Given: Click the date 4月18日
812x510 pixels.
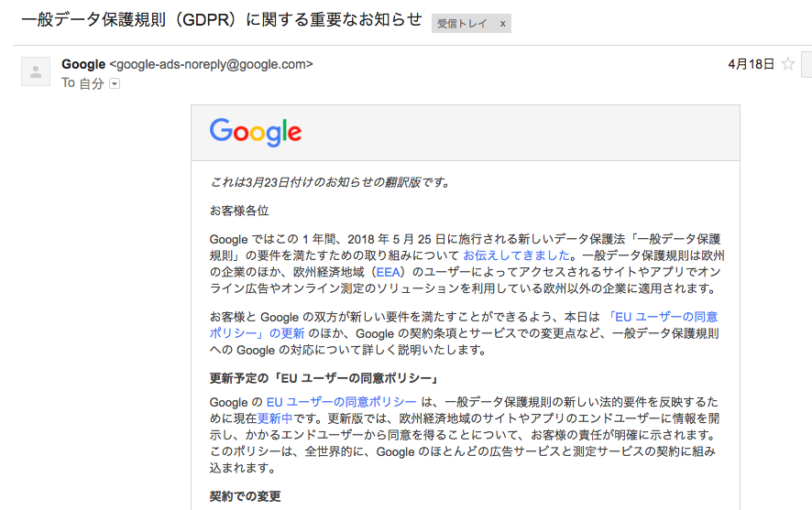Looking at the screenshot, I should (751, 64).
